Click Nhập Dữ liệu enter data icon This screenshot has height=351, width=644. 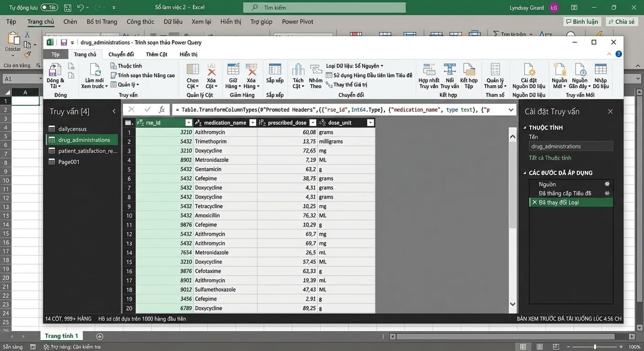[x=601, y=69]
